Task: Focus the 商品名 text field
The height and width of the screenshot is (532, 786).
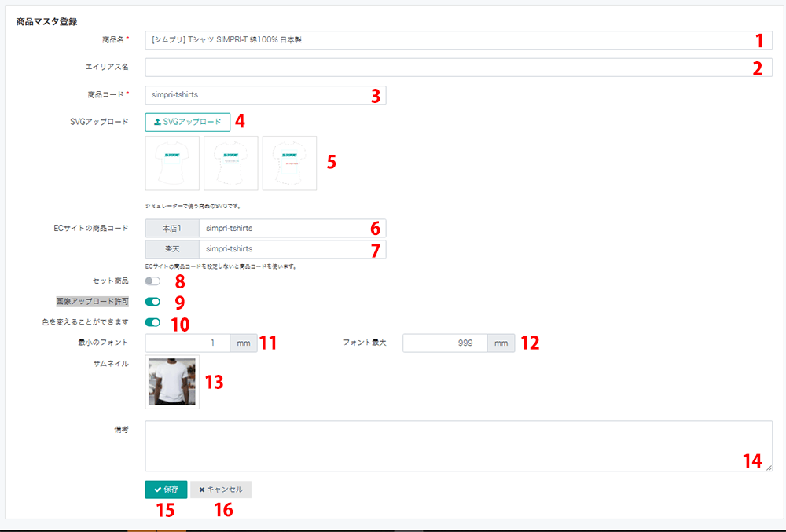Action: coord(448,40)
